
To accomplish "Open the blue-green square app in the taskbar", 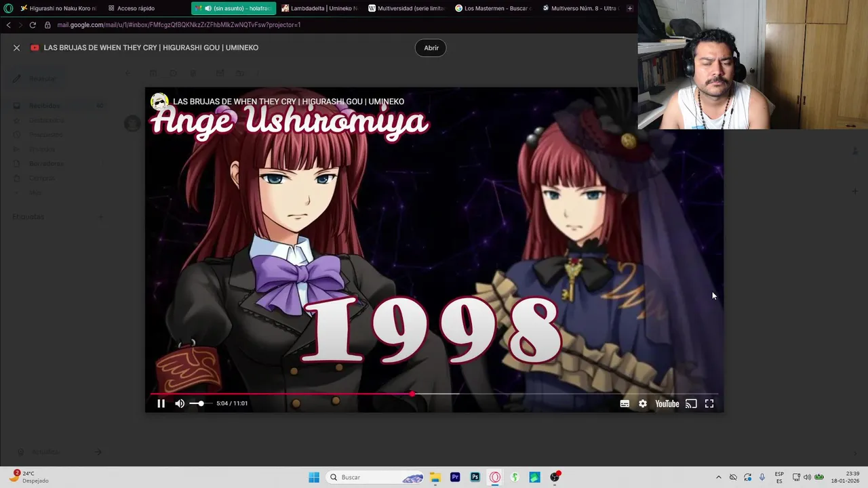I will [535, 477].
